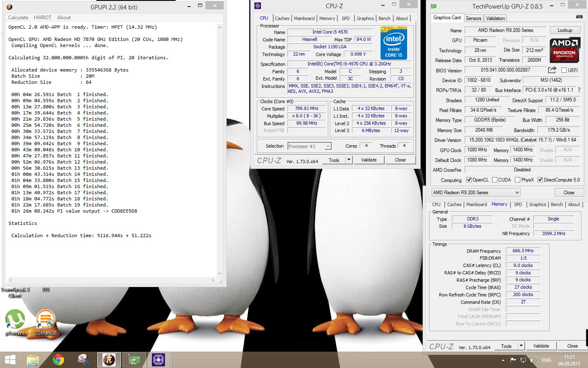Open the About menu in GPUPI

pos(64,18)
